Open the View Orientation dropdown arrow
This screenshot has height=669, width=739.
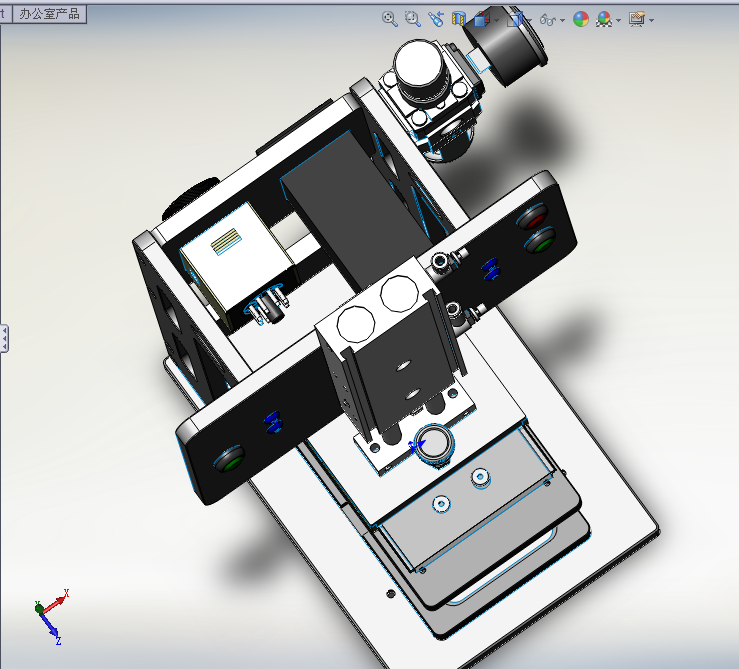point(497,20)
